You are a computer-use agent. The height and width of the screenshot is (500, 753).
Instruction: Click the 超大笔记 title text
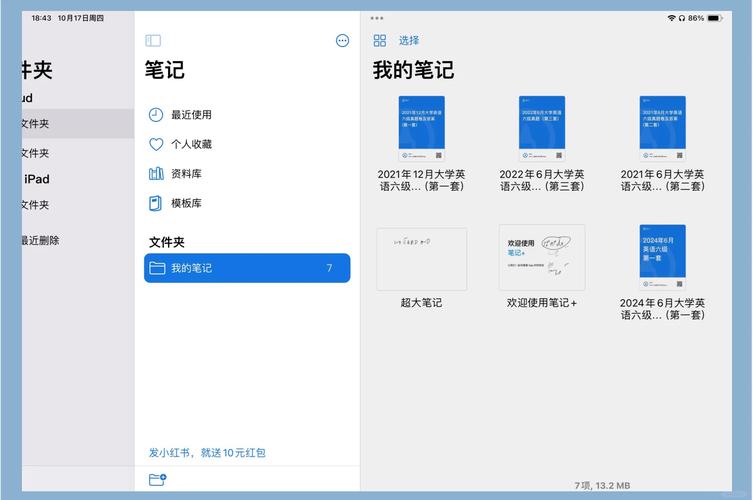point(422,303)
